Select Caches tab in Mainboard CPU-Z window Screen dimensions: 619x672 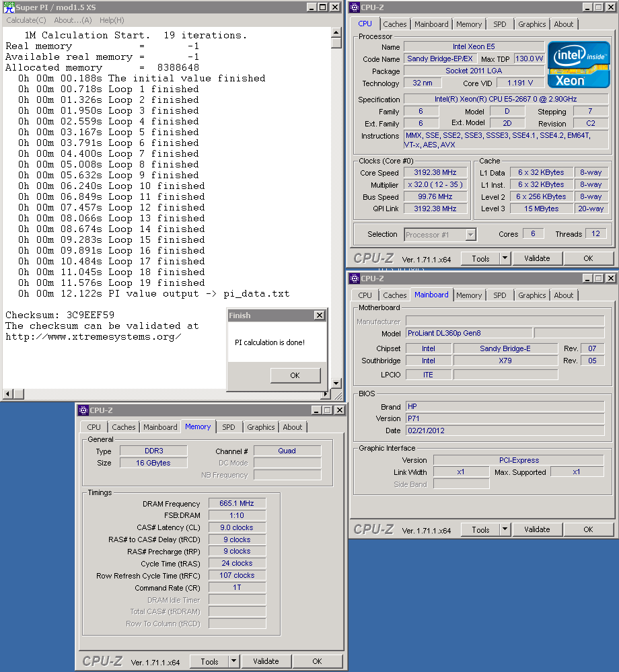(x=395, y=295)
